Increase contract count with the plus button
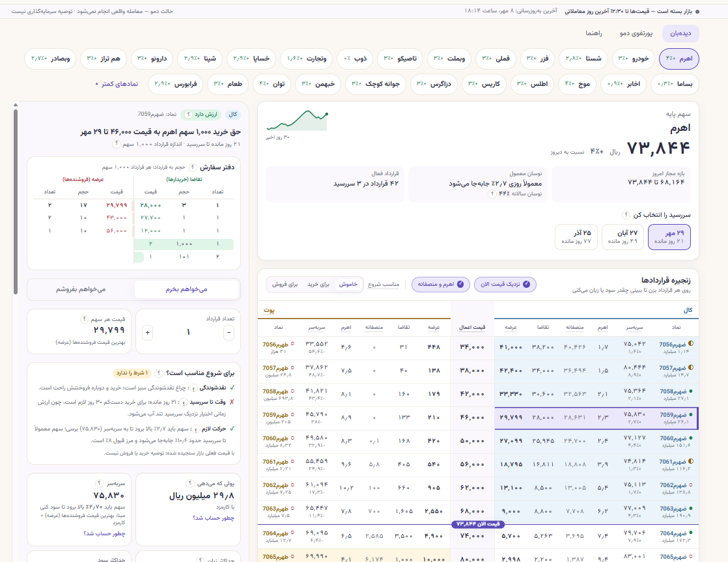 [x=148, y=333]
